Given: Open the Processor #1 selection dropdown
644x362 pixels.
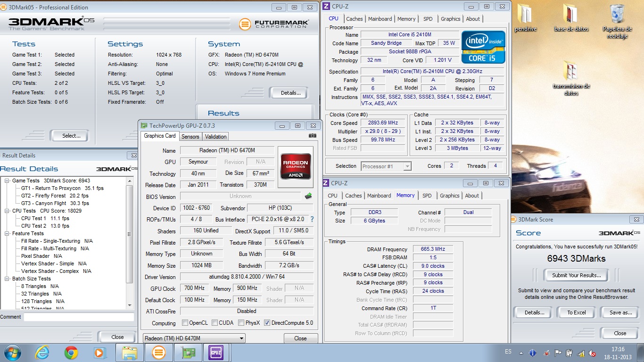Looking at the screenshot, I should point(386,166).
